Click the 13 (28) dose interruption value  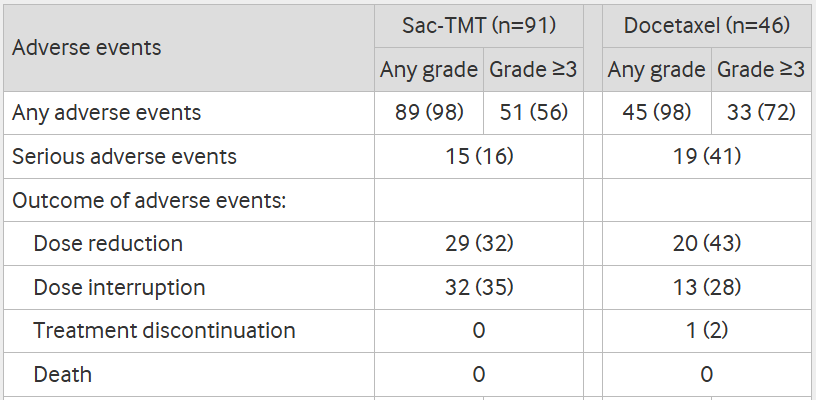pos(706,287)
